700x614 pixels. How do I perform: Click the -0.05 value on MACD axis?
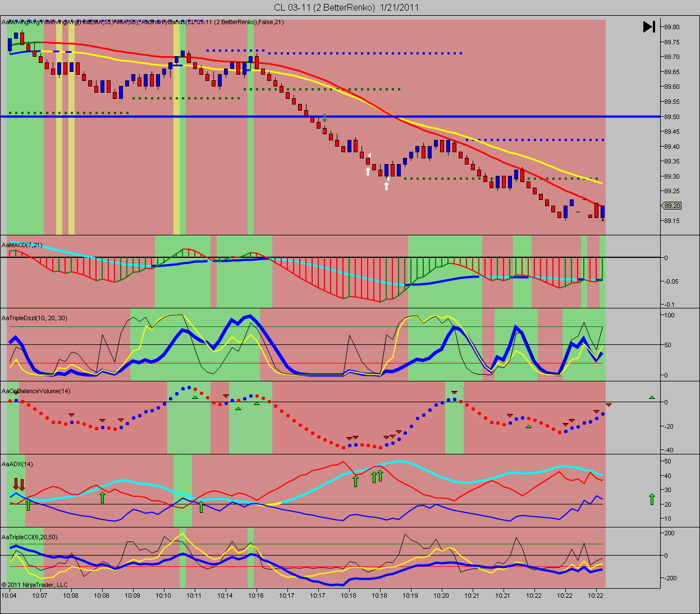click(671, 281)
